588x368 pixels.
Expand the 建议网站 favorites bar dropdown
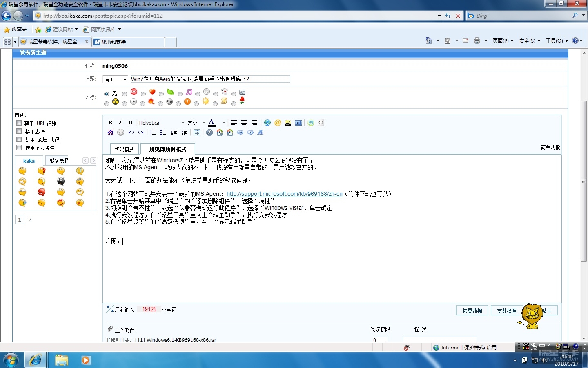[76, 29]
